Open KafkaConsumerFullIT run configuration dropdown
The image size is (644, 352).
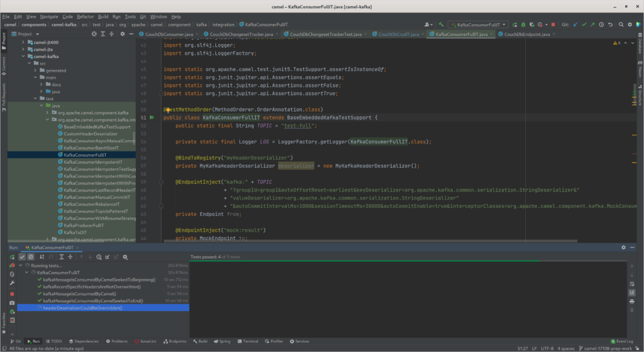(479, 25)
